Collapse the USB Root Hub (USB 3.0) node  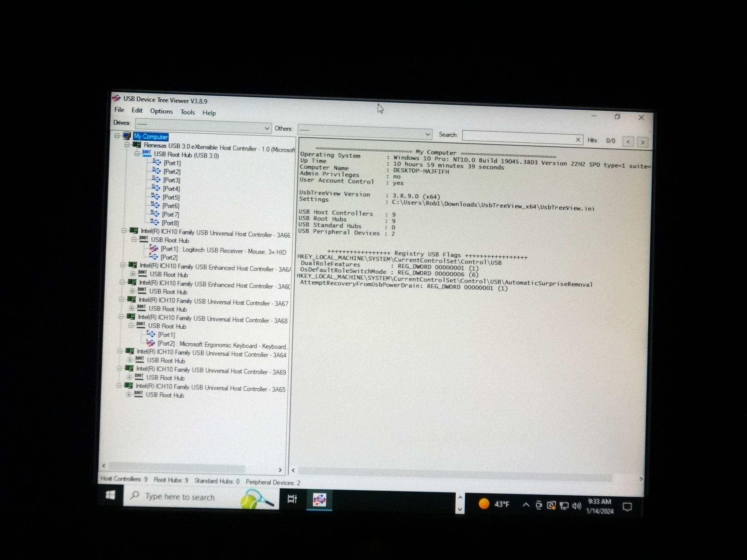(x=137, y=153)
